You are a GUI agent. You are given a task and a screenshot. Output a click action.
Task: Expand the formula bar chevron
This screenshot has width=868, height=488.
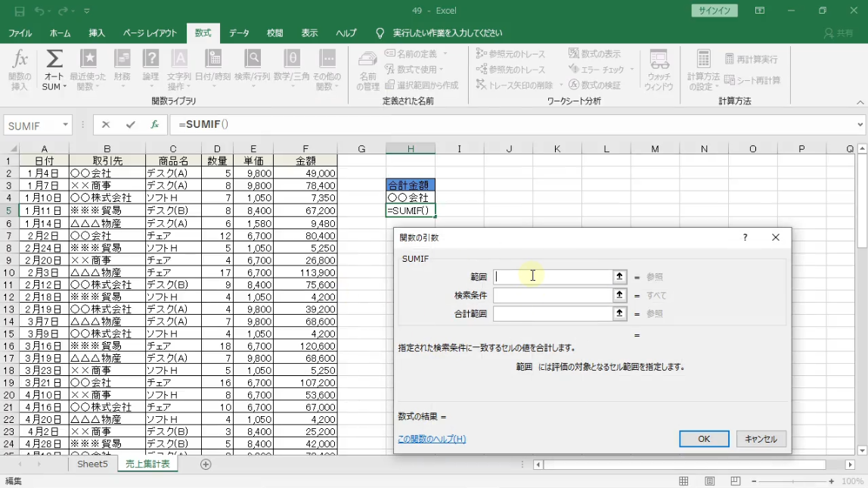click(860, 125)
